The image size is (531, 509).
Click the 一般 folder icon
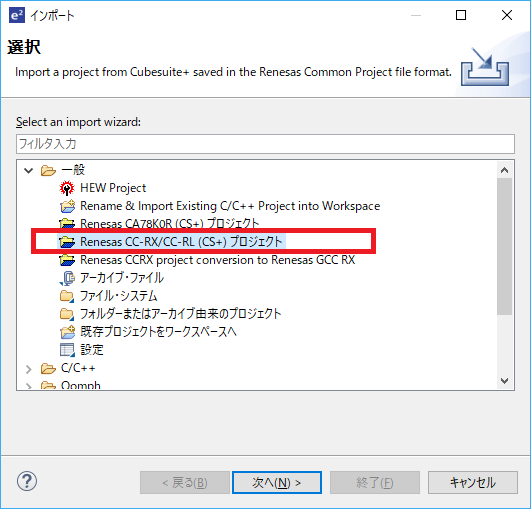pyautogui.click(x=48, y=170)
